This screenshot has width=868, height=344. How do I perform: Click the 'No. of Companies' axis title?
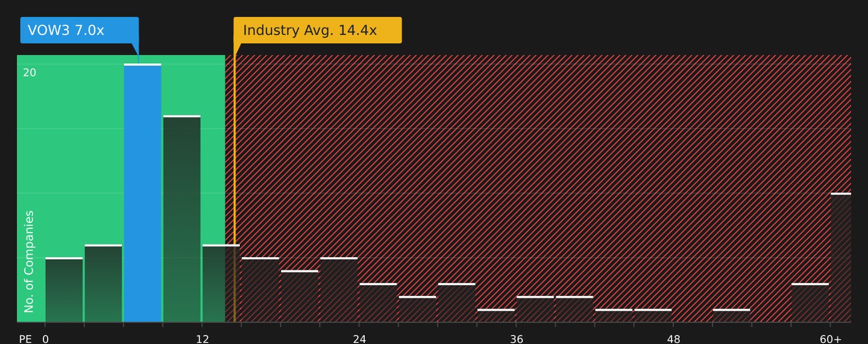29,261
